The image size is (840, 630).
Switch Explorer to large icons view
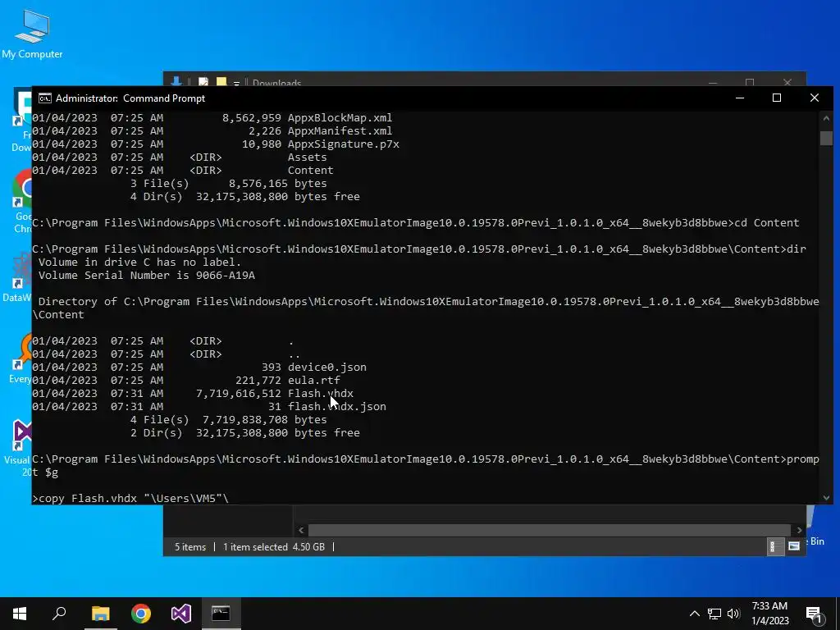point(794,546)
